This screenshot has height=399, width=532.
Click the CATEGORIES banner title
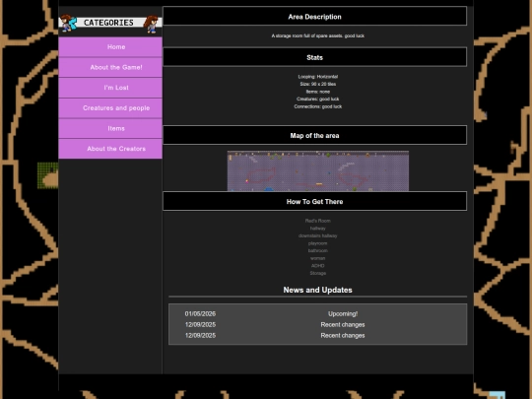tap(108, 23)
